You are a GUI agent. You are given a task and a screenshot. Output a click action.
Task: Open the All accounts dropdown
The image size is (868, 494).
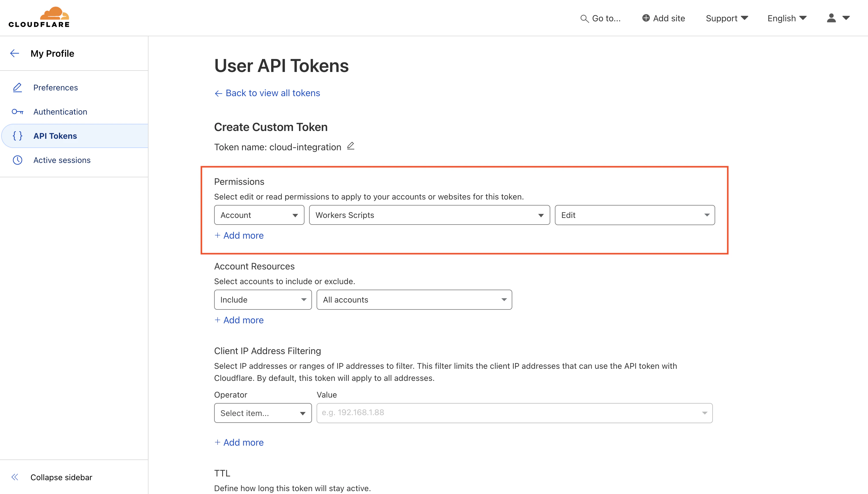coord(414,300)
